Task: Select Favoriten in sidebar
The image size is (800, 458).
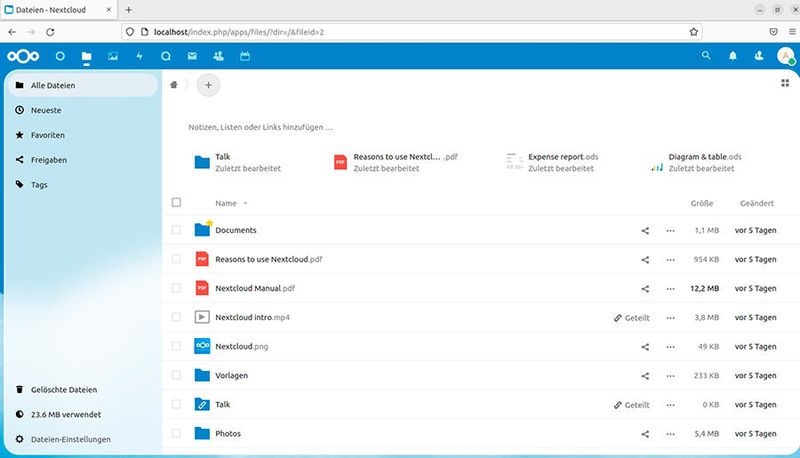Action: tap(83, 135)
